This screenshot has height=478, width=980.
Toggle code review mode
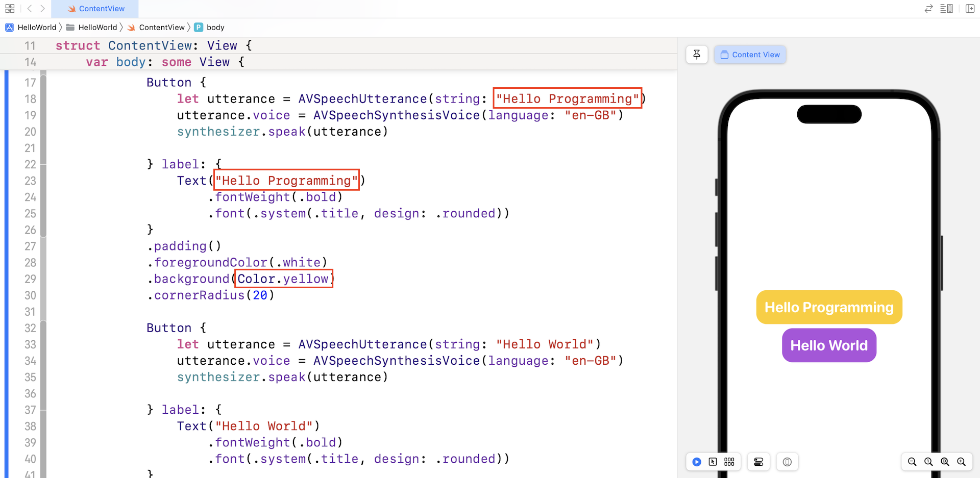[928, 9]
